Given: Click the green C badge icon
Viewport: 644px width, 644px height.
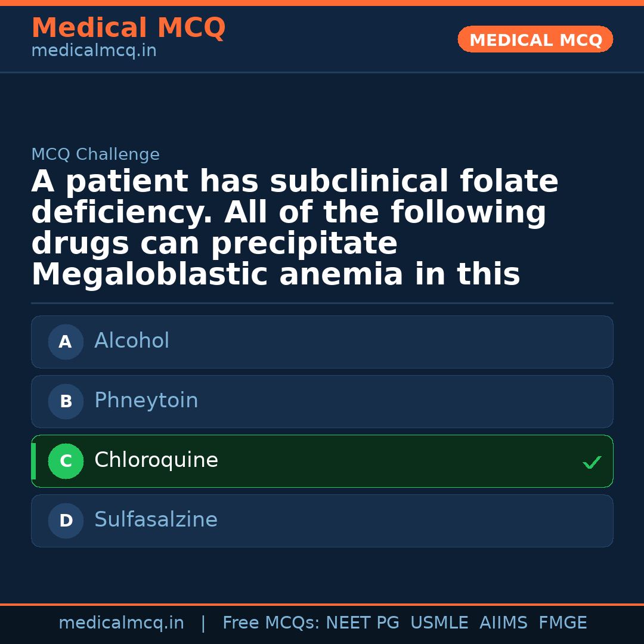Looking at the screenshot, I should [66, 461].
